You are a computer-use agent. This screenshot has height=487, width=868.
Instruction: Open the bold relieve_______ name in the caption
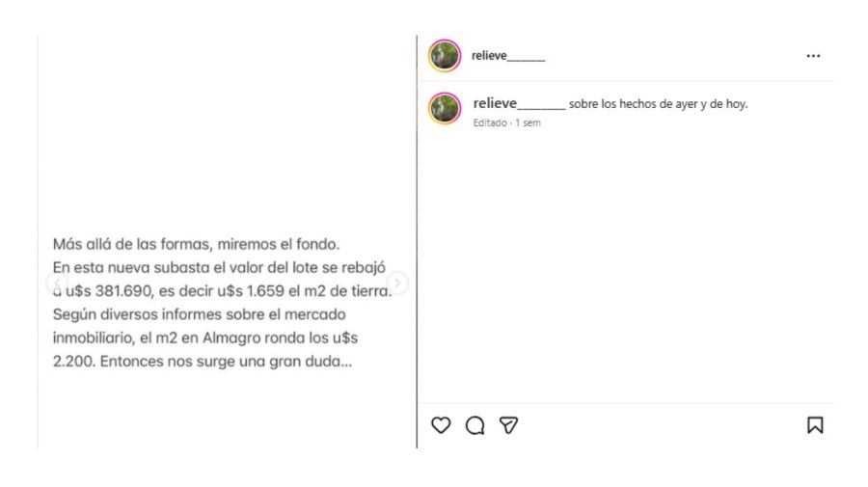(519, 103)
